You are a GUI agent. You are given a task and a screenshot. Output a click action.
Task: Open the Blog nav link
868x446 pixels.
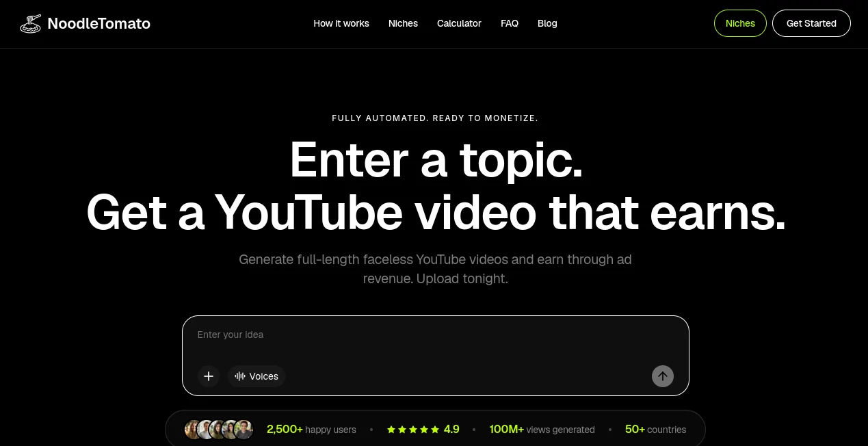coord(547,23)
